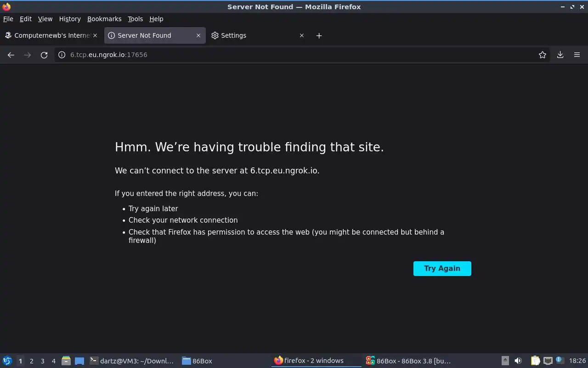Viewport: 588px width, 368px height.
Task: Switch to workspace 1
Action: tap(20, 361)
